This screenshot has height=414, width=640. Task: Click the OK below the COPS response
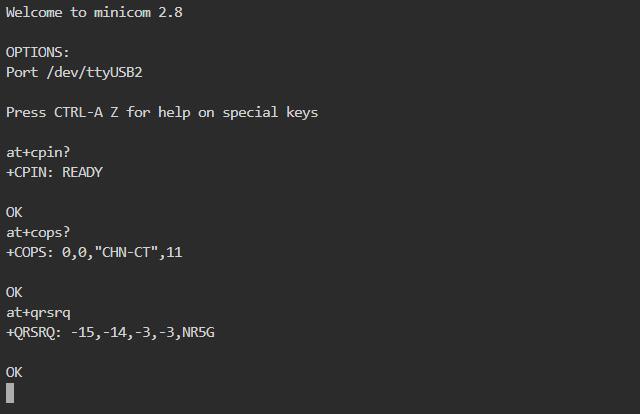tap(14, 292)
